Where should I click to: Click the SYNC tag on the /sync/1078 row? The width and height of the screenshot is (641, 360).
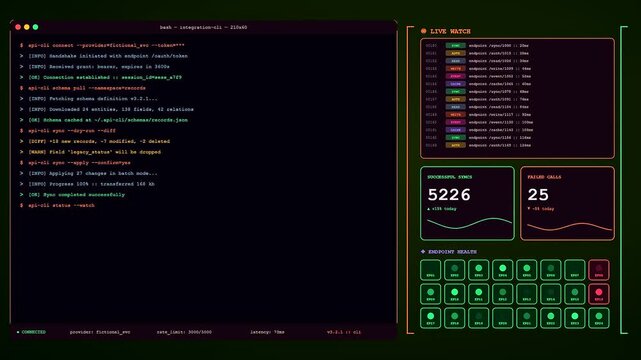coord(455,92)
